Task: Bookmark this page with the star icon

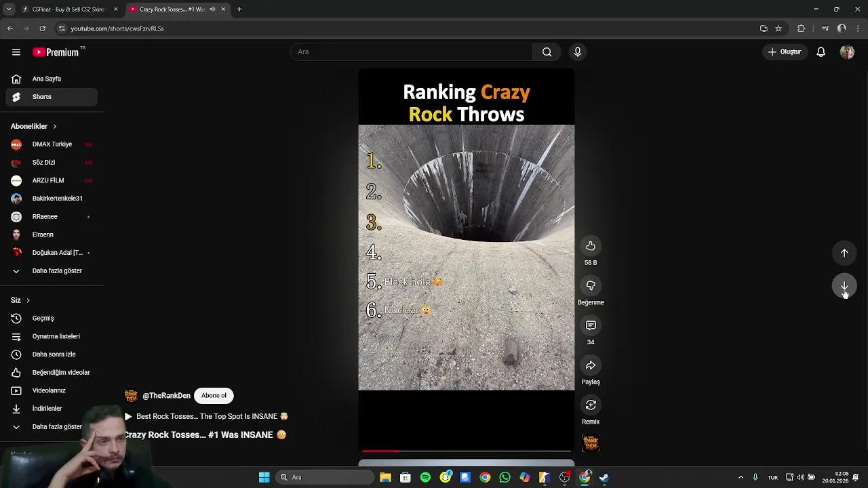Action: 778,28
